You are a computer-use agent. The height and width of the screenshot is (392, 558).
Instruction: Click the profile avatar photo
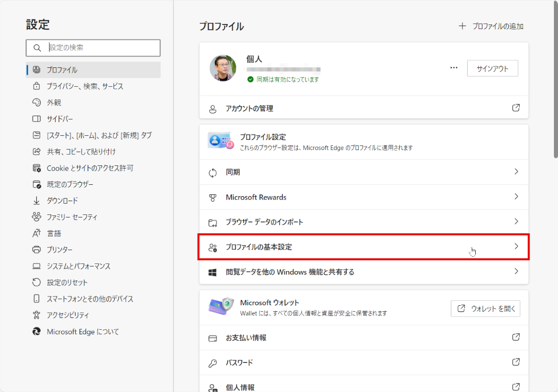click(x=223, y=68)
